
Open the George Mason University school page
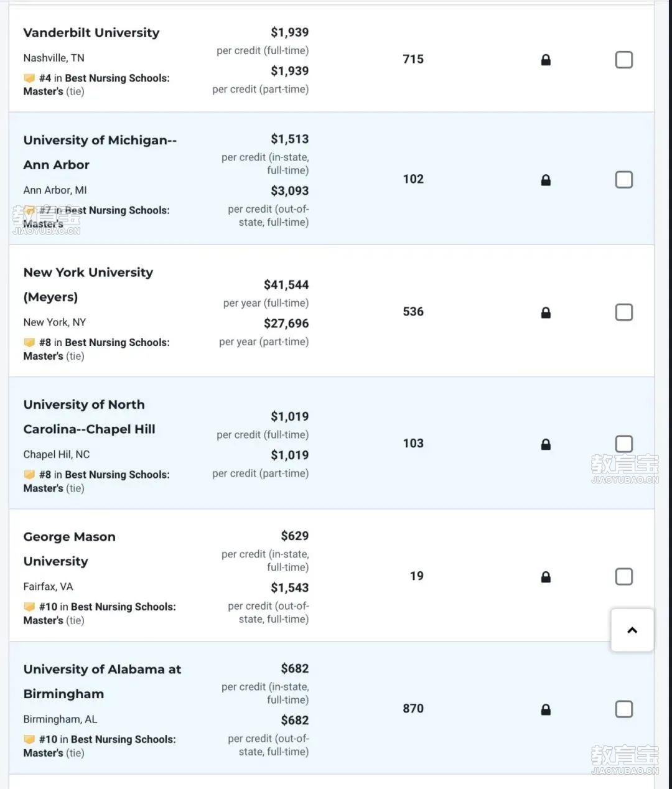(69, 549)
